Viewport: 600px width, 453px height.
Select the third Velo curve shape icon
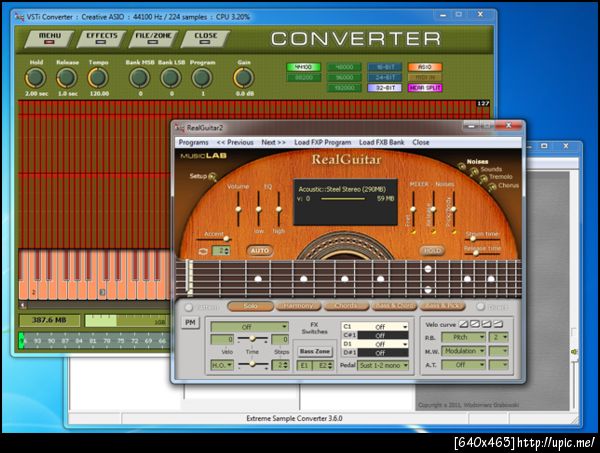tap(486, 324)
